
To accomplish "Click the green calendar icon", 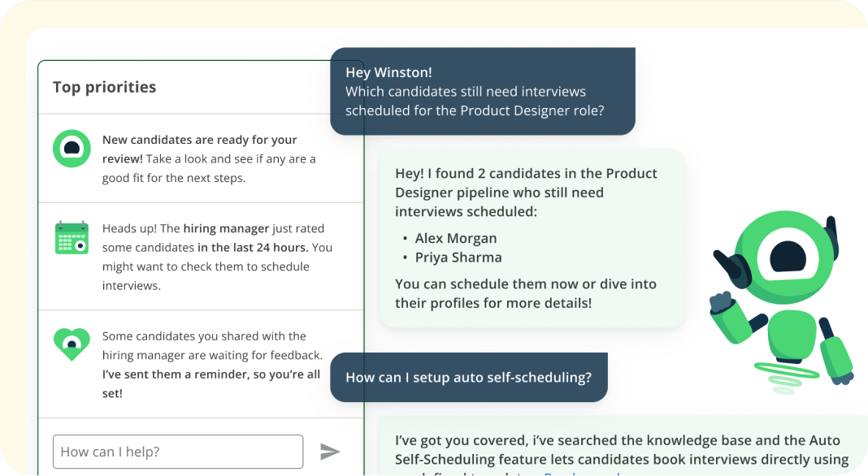I will (72, 237).
